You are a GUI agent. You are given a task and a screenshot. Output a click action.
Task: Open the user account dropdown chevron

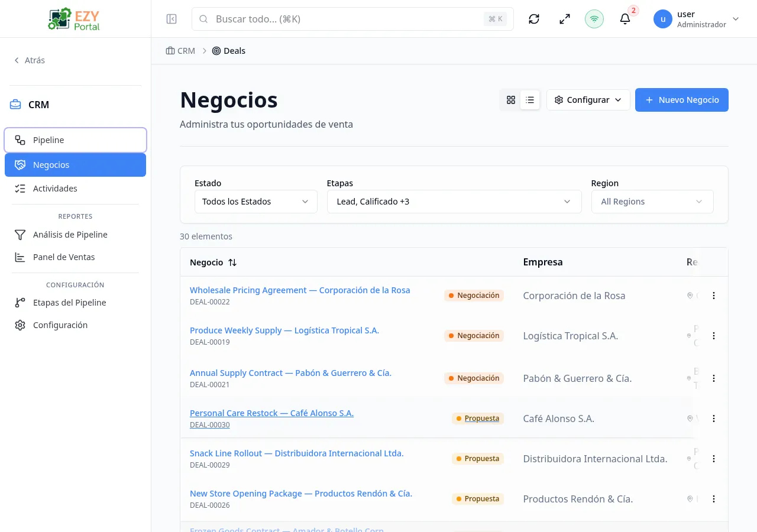click(736, 19)
